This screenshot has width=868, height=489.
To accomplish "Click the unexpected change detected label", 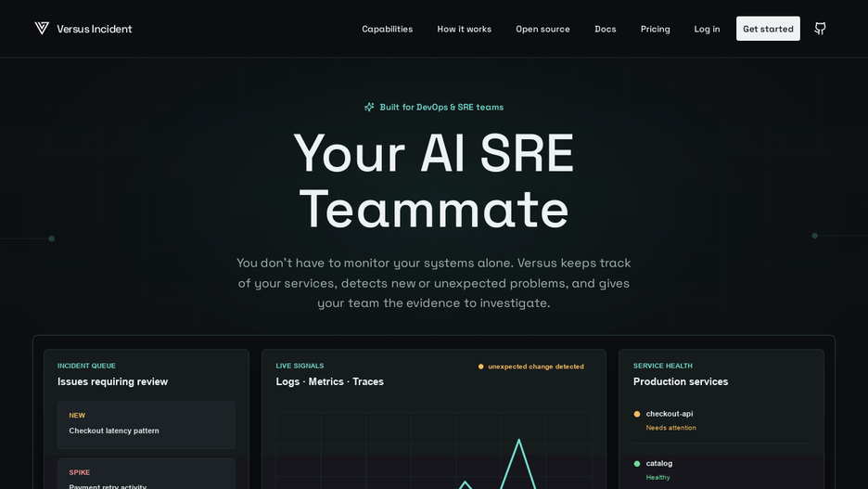I will (x=535, y=367).
